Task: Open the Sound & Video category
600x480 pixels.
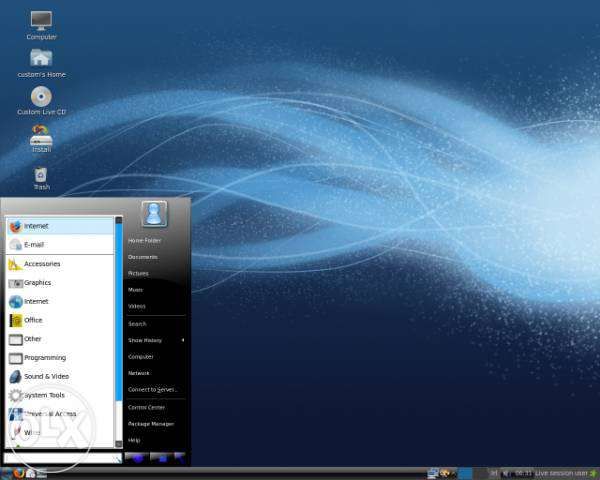Action: [x=60, y=376]
